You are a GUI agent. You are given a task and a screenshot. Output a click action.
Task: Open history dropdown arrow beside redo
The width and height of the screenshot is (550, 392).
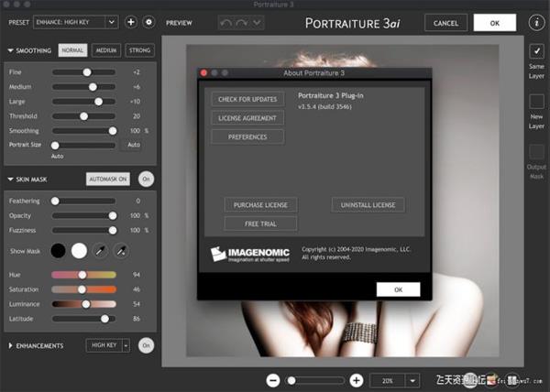click(x=257, y=23)
